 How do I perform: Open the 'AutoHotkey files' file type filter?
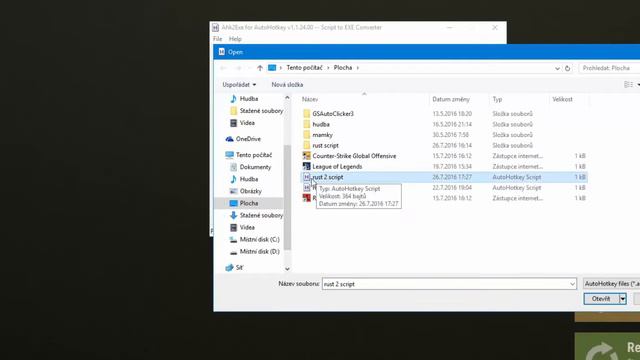[611, 284]
